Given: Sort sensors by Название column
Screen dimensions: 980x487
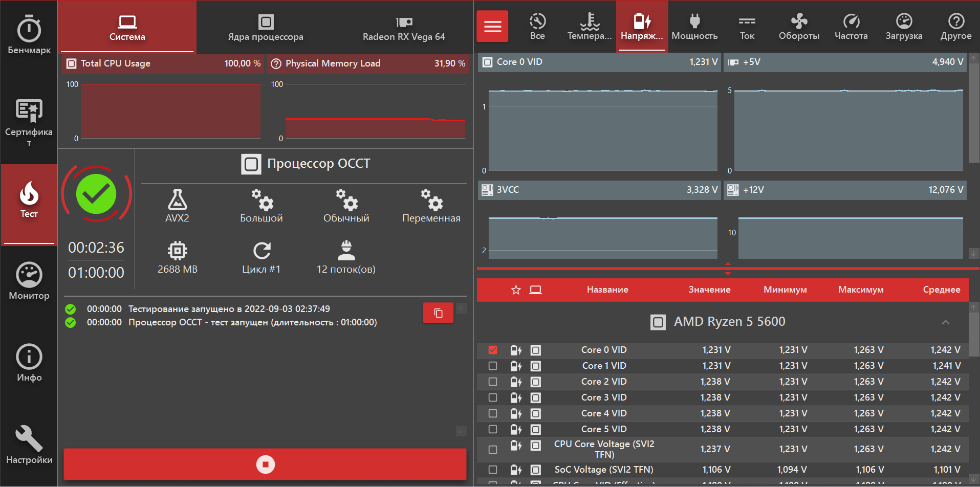Looking at the screenshot, I should click(x=607, y=290).
